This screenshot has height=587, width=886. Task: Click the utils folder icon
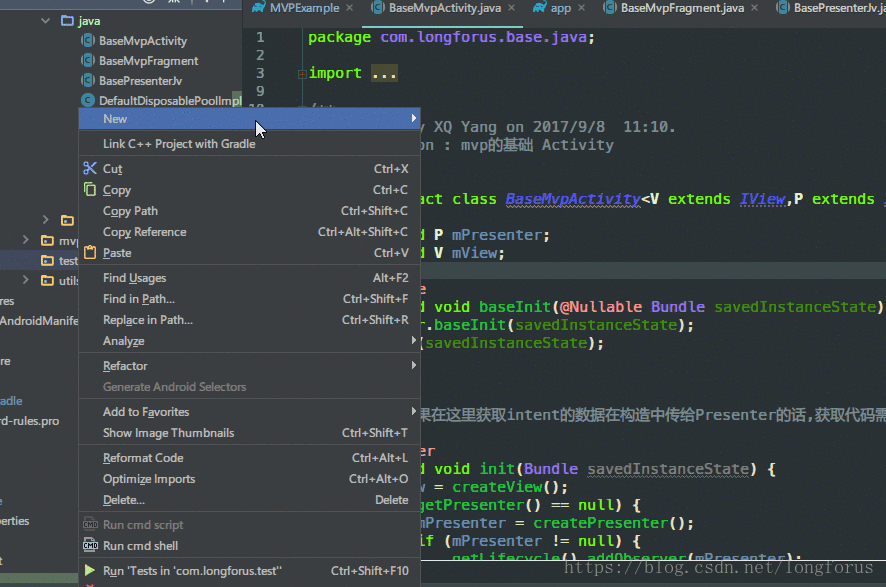click(x=47, y=280)
